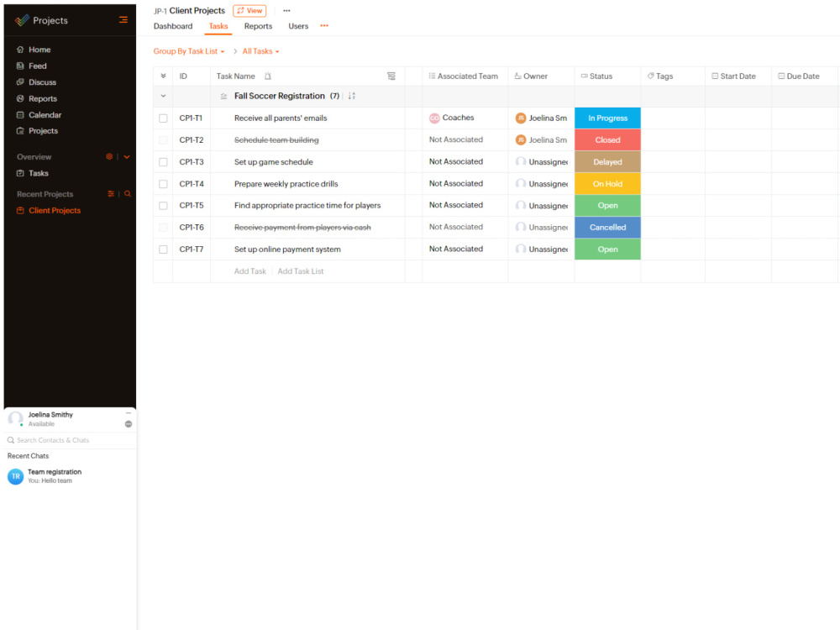The width and height of the screenshot is (840, 630).
Task: Click Recent Projects filter icon
Action: pos(111,194)
